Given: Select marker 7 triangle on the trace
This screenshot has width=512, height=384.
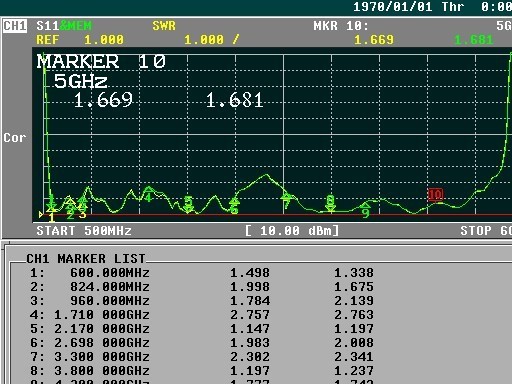Looking at the screenshot, I should (286, 200).
